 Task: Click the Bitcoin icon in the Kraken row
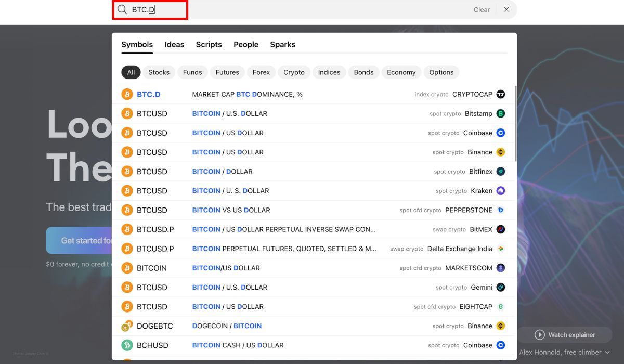[x=127, y=191]
